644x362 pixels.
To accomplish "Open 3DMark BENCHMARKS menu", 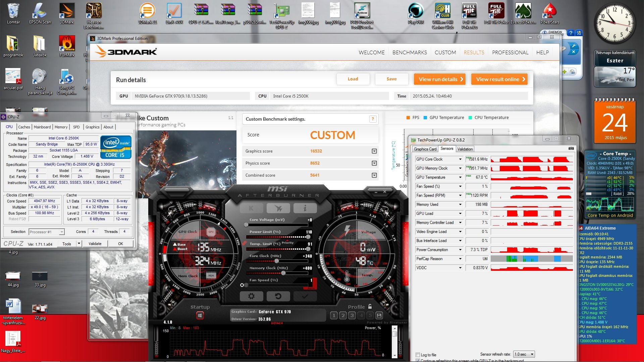I will 410,53.
